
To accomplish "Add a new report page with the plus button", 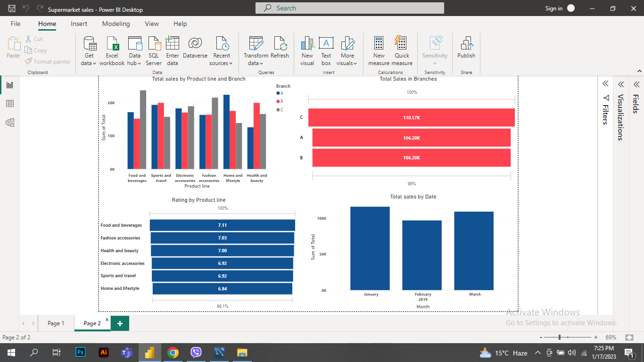I will (120, 323).
